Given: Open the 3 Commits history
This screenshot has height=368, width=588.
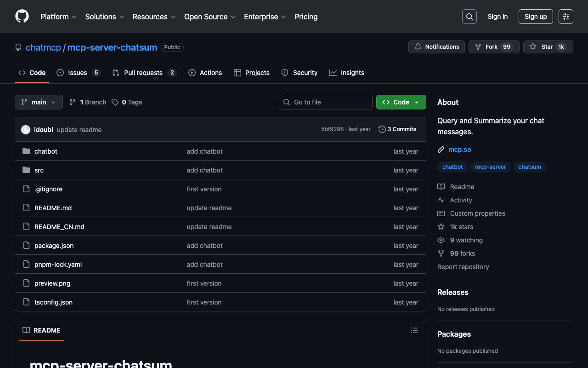Looking at the screenshot, I should pyautogui.click(x=397, y=129).
